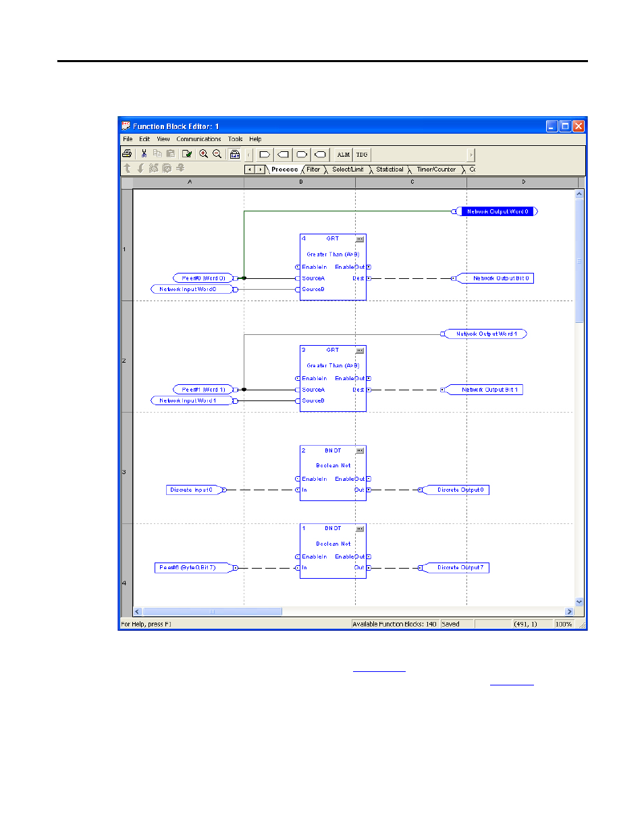Image resolution: width=644 pixels, height=834 pixels.
Task: Select Network Output Word 0 tag
Action: point(498,211)
